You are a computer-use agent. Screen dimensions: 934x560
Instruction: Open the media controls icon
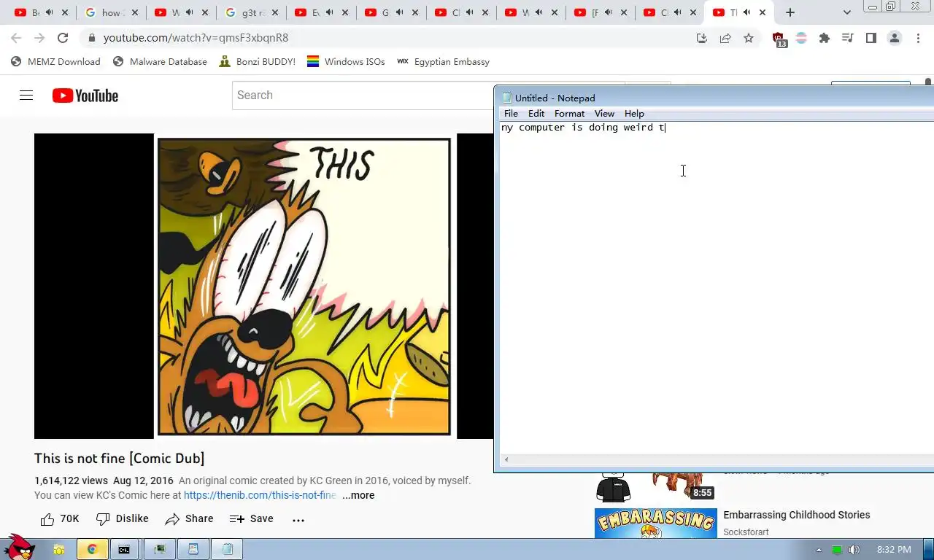click(x=848, y=38)
